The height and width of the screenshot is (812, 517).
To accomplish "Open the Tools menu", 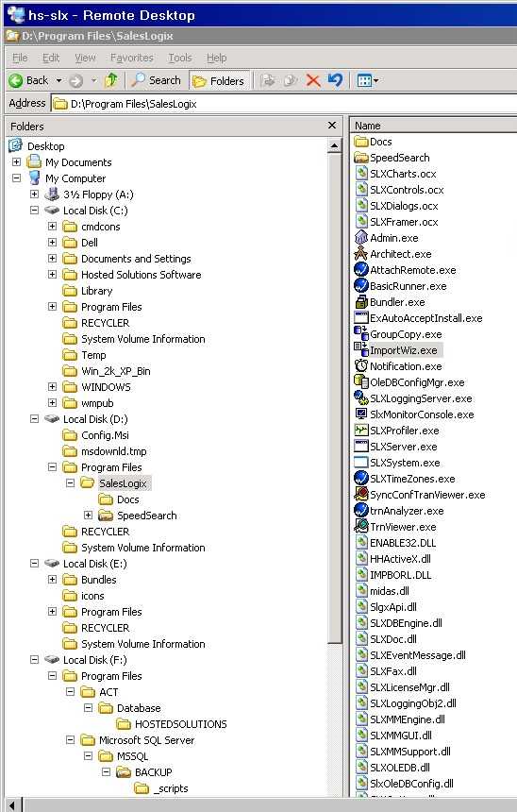I will 180,58.
